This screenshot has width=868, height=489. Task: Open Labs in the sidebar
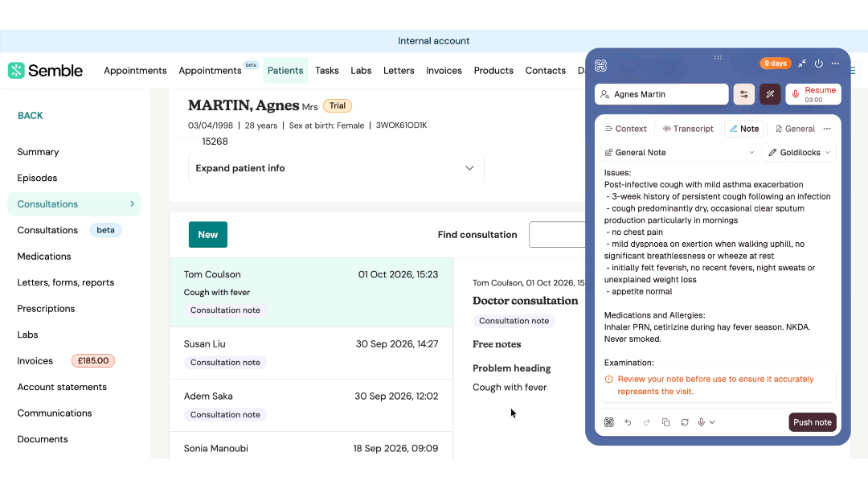click(27, 335)
